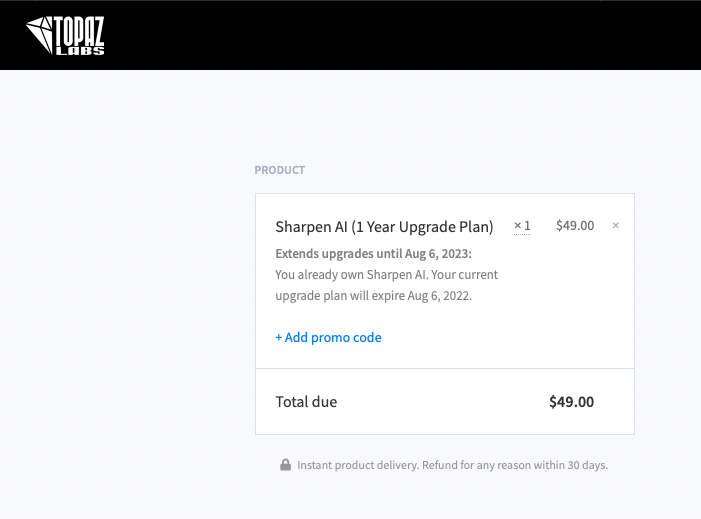Remove Sharpen AI from the order
Screen dimensions: 701x519
click(615, 226)
